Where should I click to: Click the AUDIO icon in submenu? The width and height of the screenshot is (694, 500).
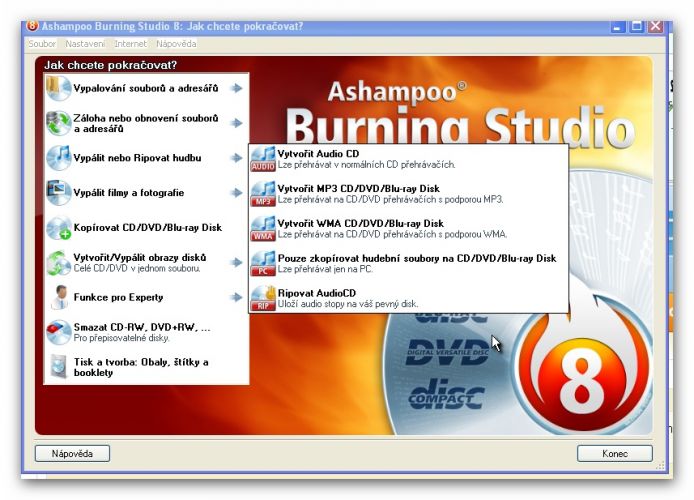click(263, 159)
